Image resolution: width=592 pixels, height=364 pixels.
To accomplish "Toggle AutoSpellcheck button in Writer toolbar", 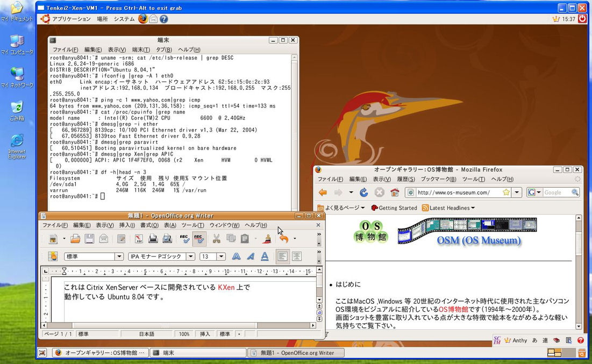I will coord(198,239).
